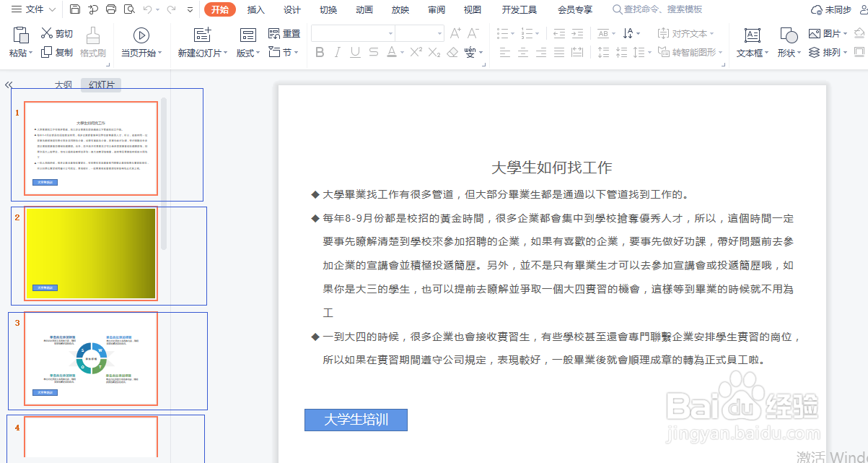Click the 大学生培训 button on the slide
868x463 pixels.
(355, 420)
